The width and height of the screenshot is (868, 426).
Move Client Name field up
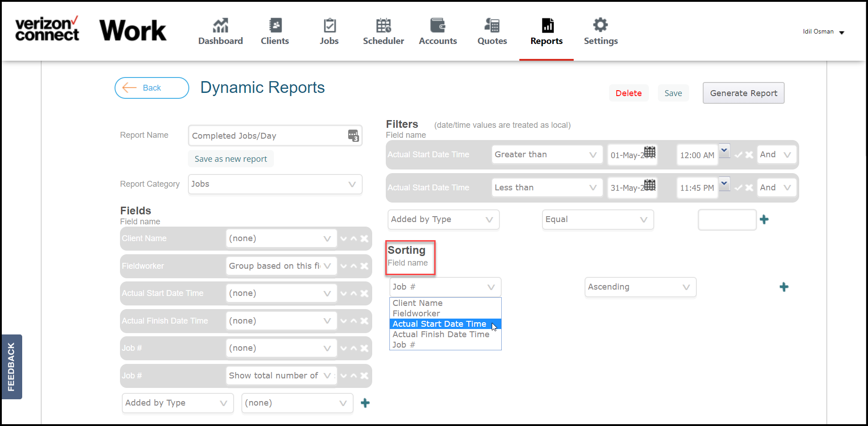(x=354, y=239)
